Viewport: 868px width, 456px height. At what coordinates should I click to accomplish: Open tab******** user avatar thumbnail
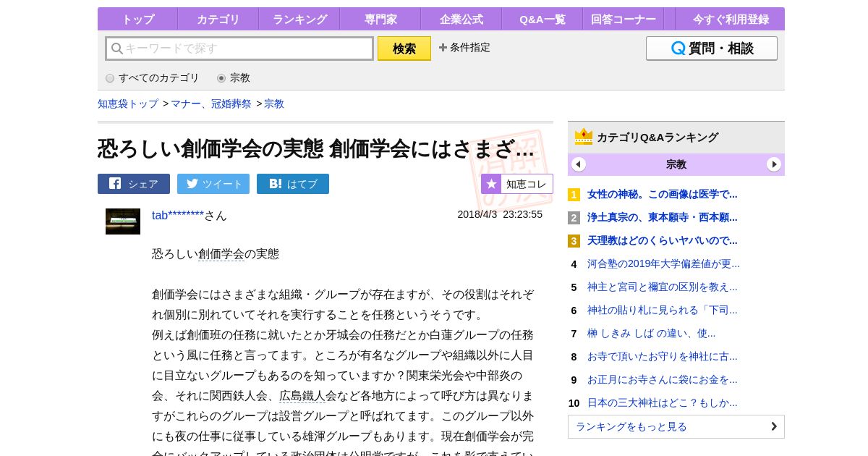(x=123, y=221)
